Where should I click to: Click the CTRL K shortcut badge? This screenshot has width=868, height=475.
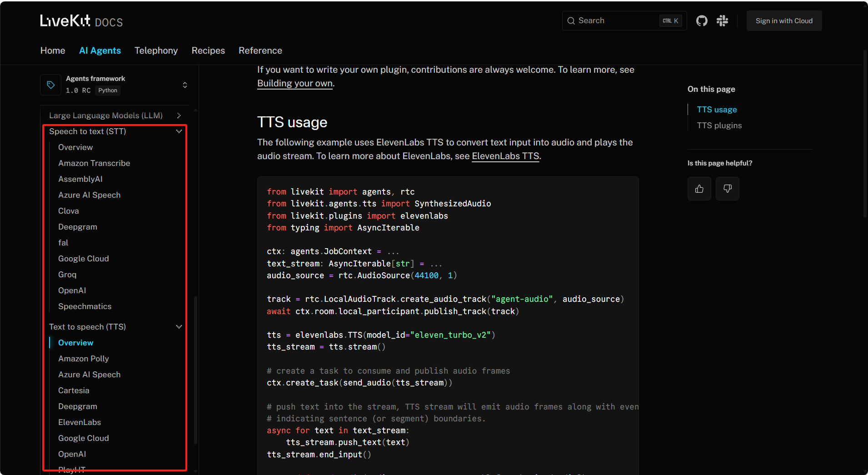(x=670, y=21)
